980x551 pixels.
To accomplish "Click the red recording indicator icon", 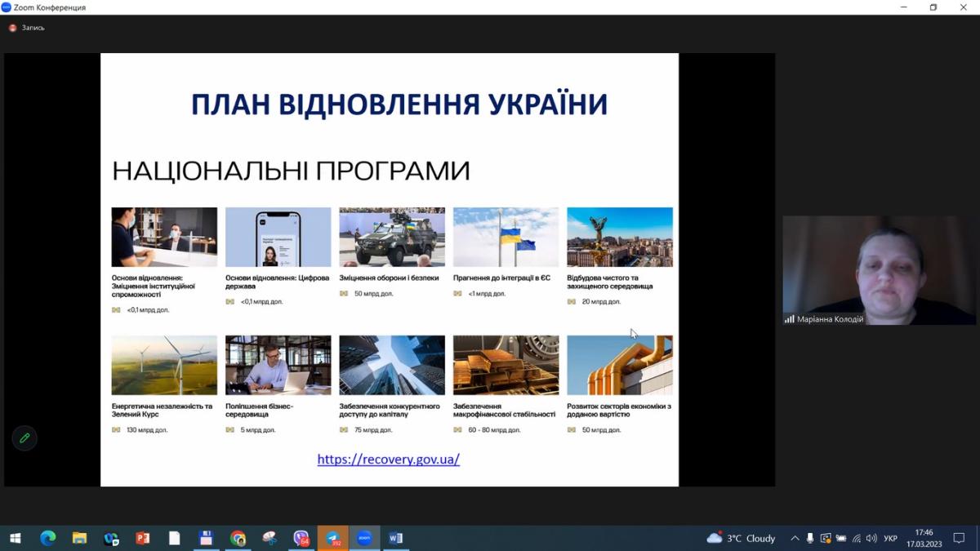I will 12,28.
